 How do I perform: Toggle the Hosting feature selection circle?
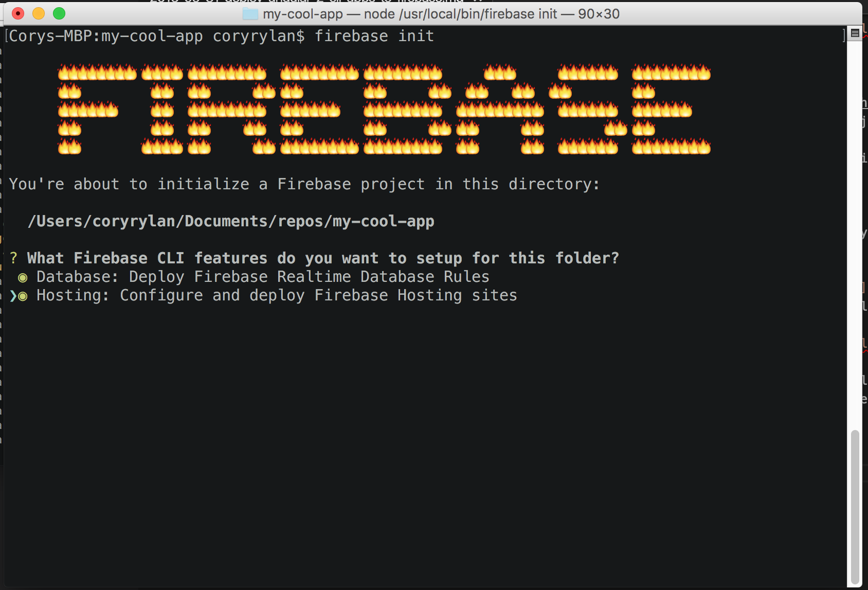click(23, 296)
